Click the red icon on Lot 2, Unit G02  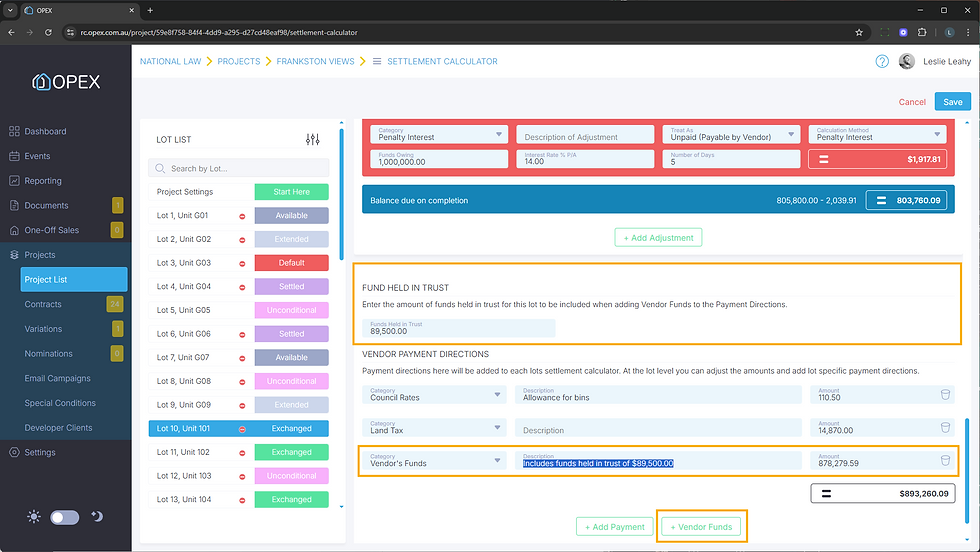tap(242, 240)
